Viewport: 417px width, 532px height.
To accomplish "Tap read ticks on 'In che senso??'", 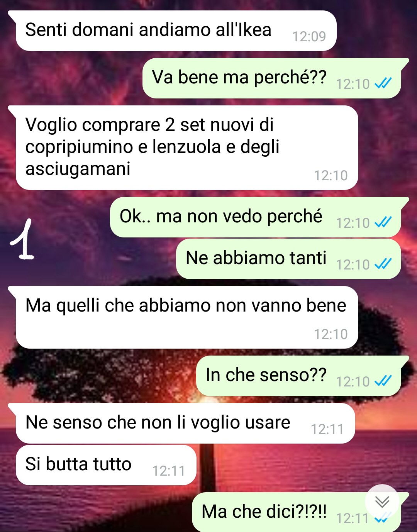I will coord(383,381).
